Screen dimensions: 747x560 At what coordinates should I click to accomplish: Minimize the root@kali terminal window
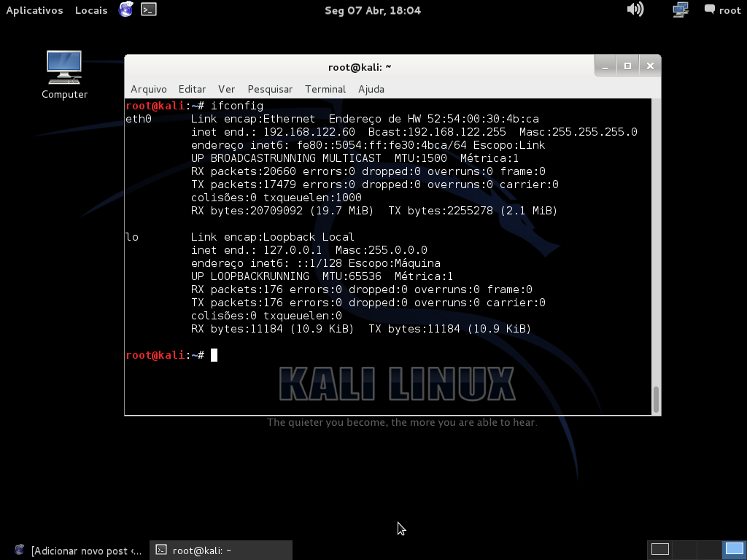click(605, 66)
